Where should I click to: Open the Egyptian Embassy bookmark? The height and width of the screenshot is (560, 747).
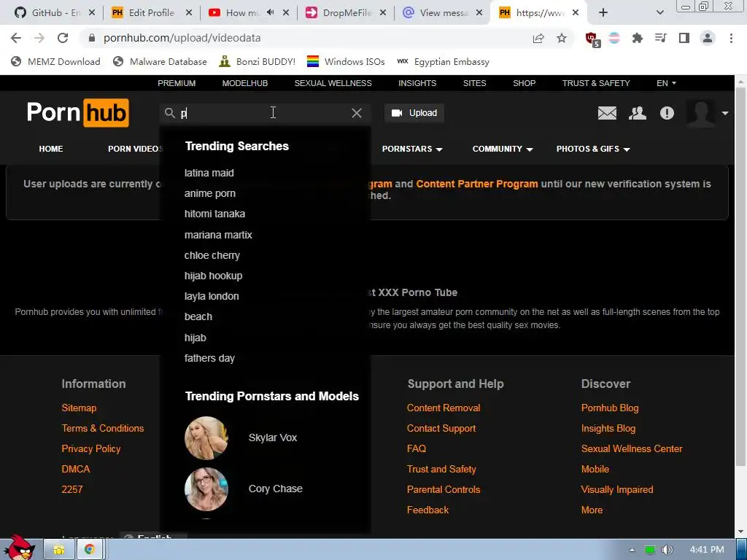click(443, 61)
